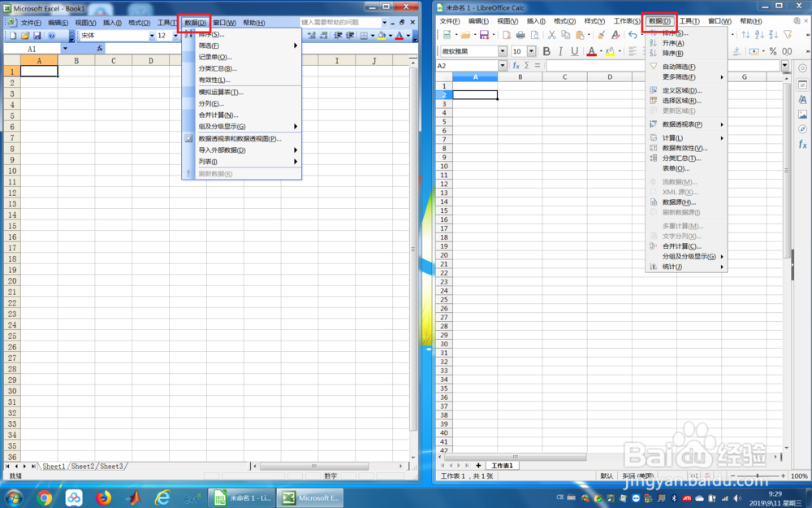Screen dimensions: 812x508
Task: Open Excel 文件(F) menu
Action: tap(31, 23)
